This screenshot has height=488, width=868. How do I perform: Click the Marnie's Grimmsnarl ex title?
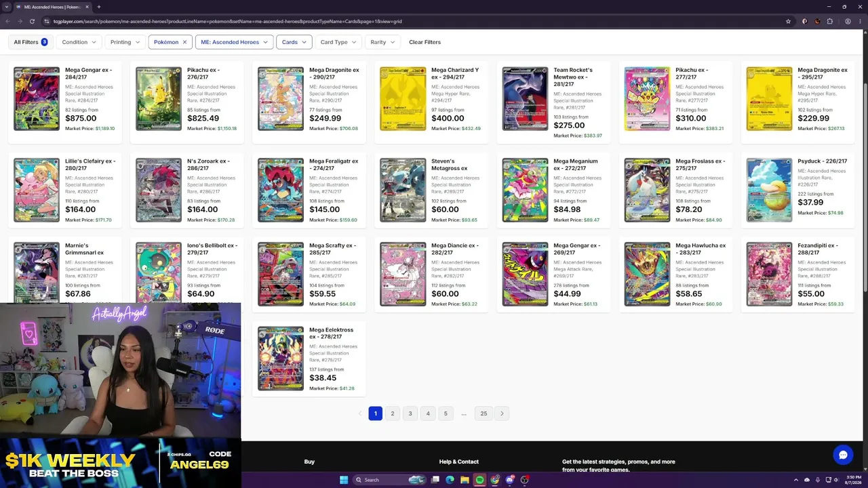[84, 249]
